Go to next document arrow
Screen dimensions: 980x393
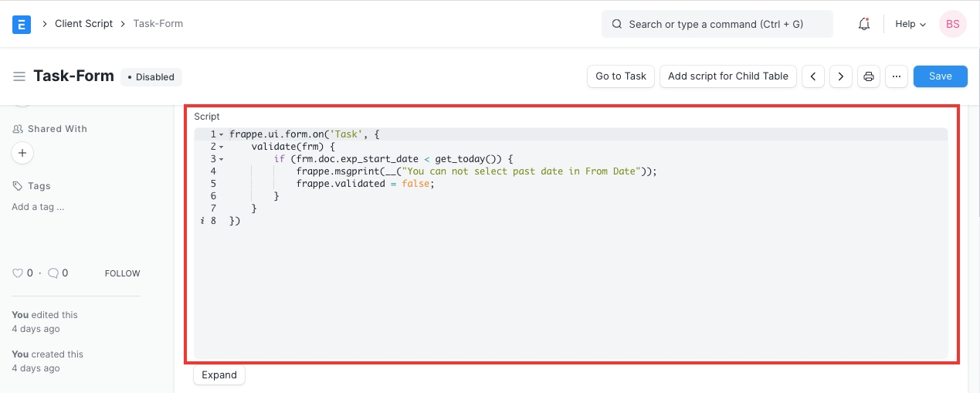tap(841, 76)
